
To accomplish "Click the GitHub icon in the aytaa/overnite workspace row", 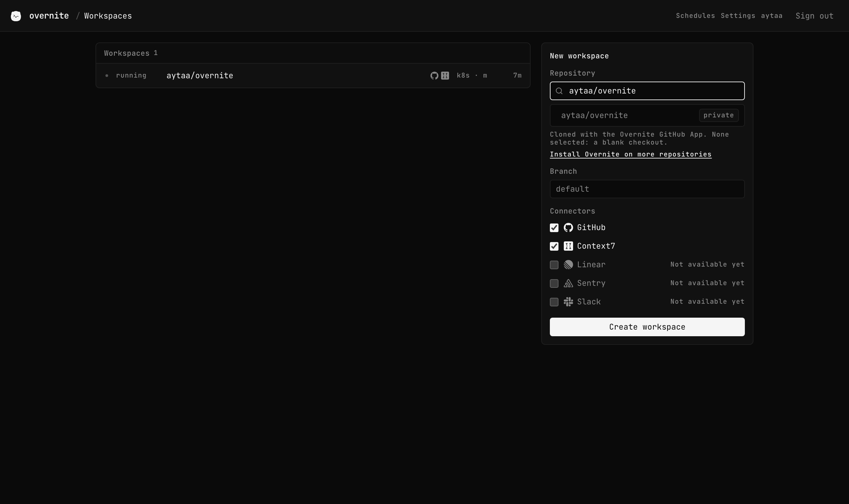I will point(434,76).
